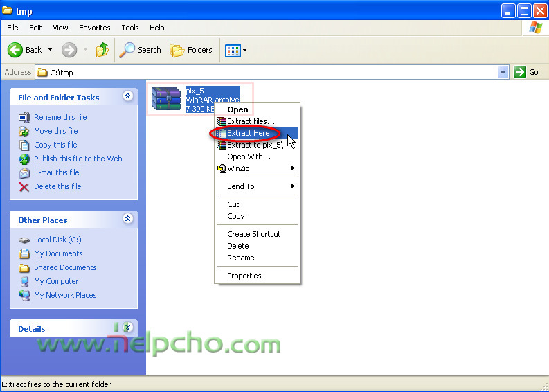Image resolution: width=549 pixels, height=392 pixels.
Task: Click the tmp folder title bar icon
Action: point(8,10)
